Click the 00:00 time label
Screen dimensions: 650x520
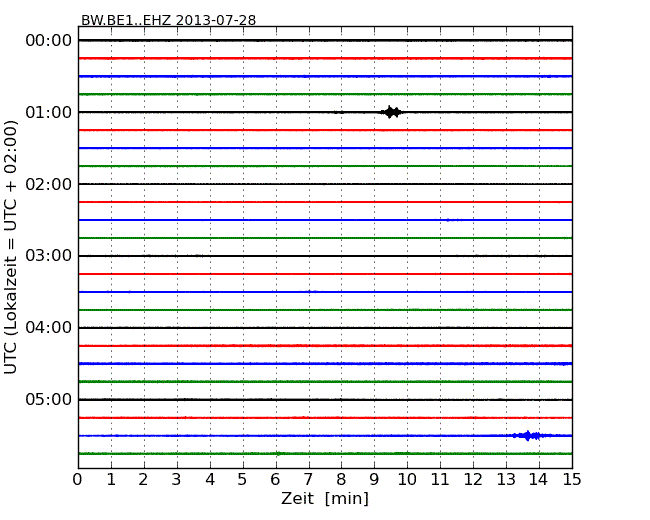pyautogui.click(x=49, y=41)
